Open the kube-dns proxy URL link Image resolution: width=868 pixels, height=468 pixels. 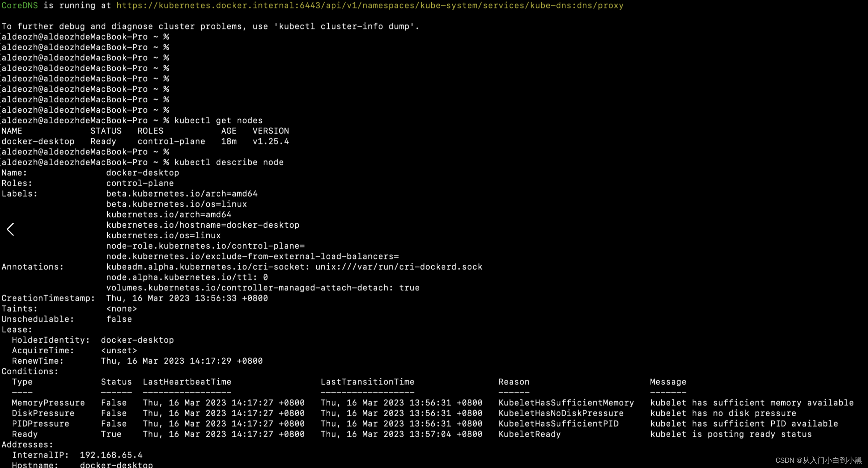pyautogui.click(x=370, y=6)
